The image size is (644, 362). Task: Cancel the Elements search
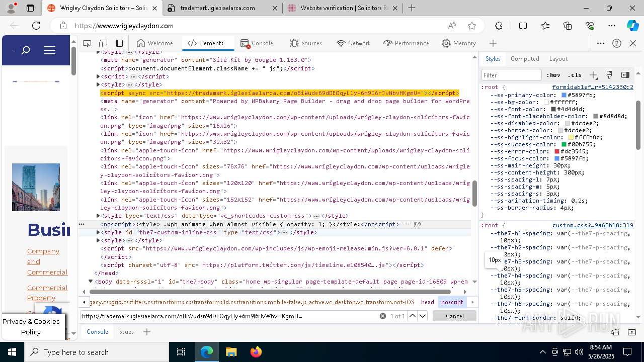coord(454,316)
